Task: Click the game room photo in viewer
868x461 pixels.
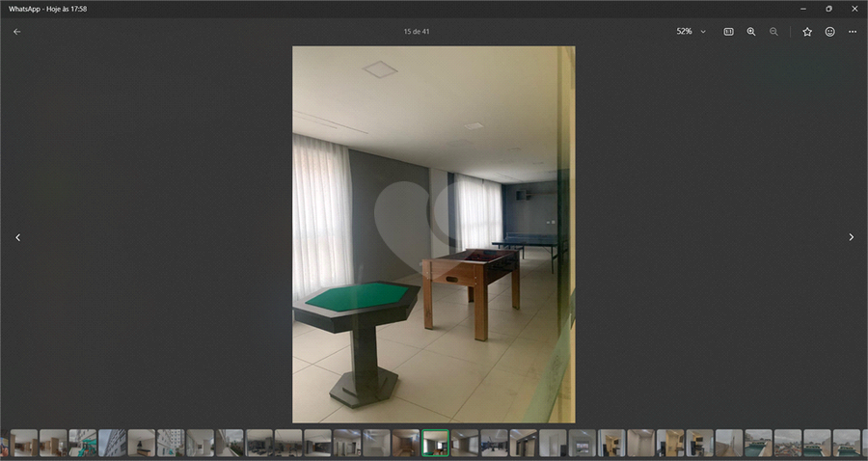Action: tap(433, 234)
